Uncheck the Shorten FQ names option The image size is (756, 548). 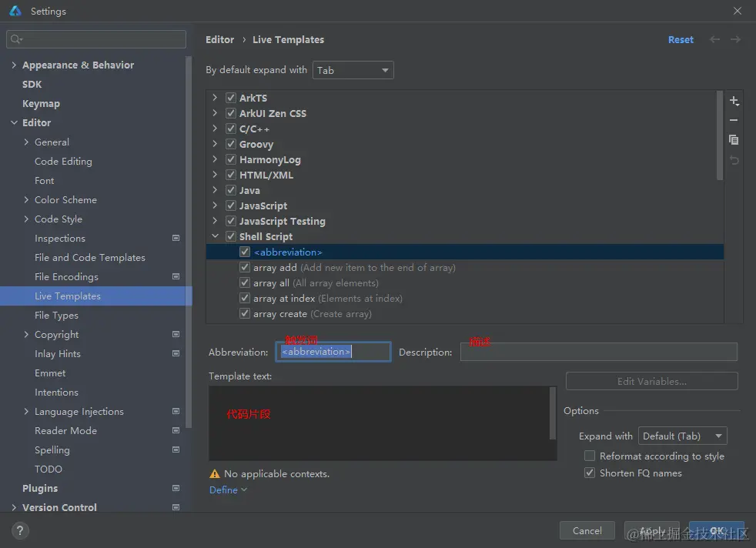pos(590,473)
